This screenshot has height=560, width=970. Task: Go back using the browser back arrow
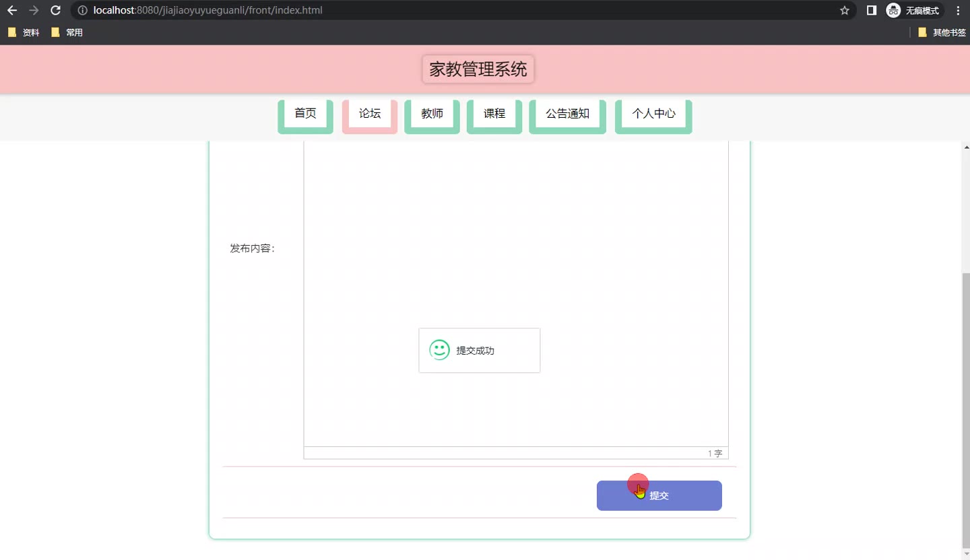[x=11, y=10]
